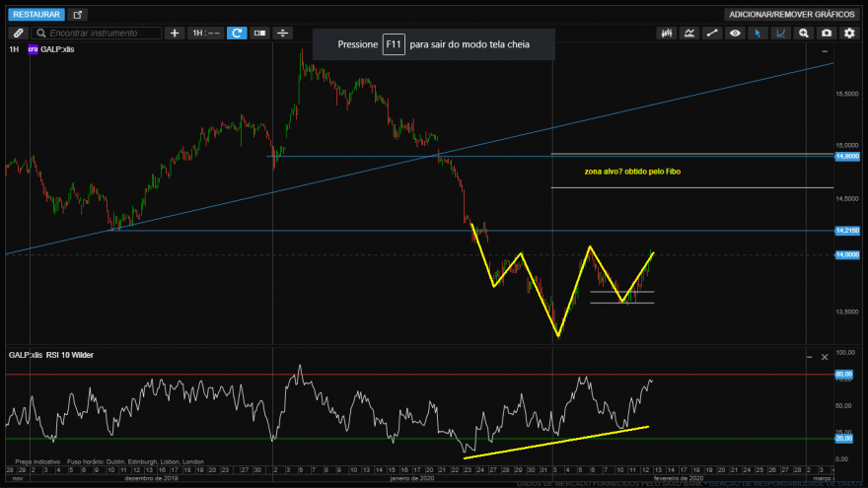This screenshot has width=868, height=488.
Task: Click the blue refresh icon
Action: (237, 34)
